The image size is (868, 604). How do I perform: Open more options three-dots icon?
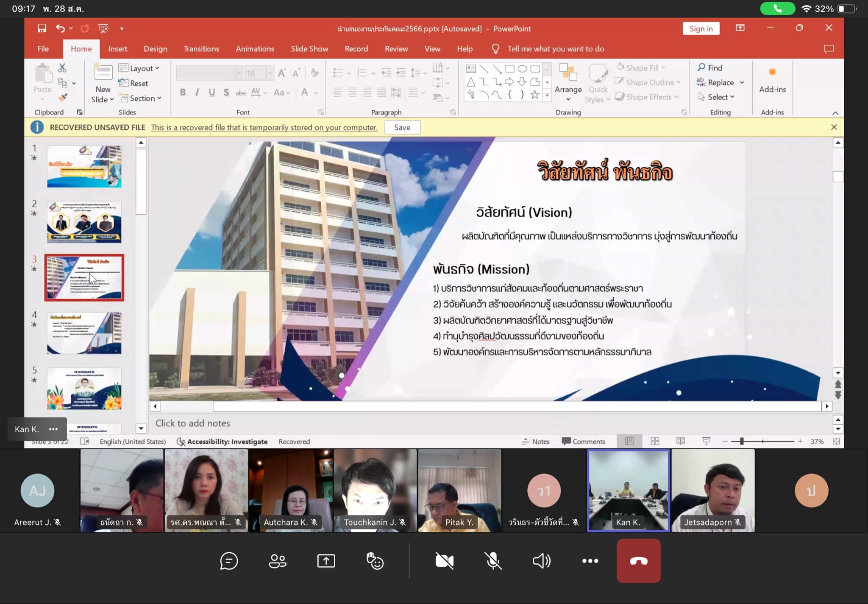coord(590,561)
